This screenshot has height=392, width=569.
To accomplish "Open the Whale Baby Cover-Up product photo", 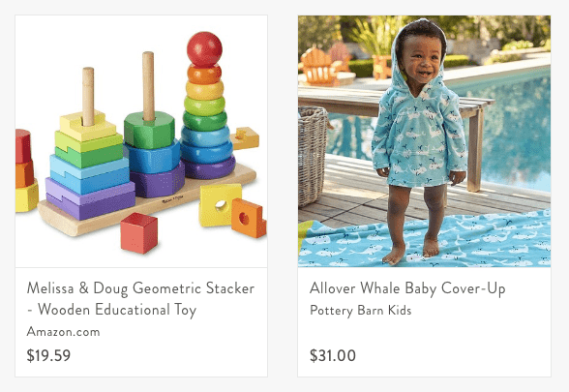I will (x=424, y=141).
